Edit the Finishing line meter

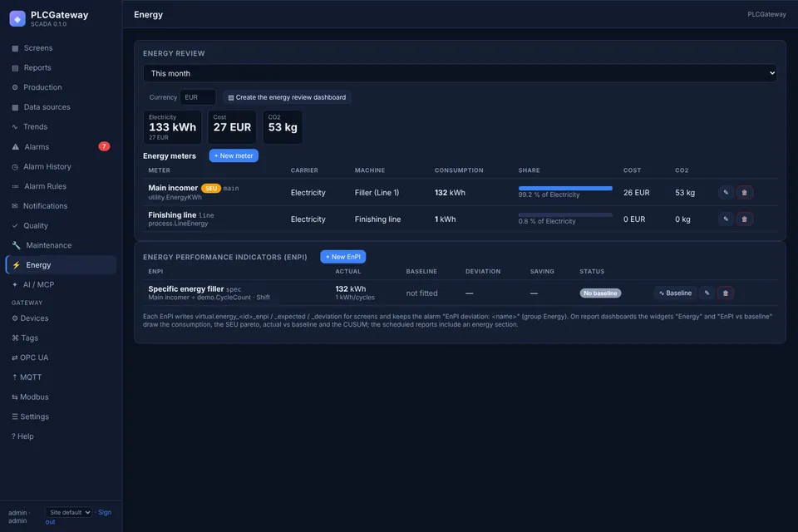(726, 219)
